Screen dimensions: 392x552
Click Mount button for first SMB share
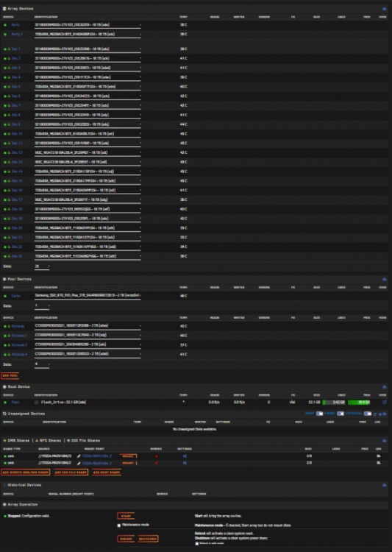(x=128, y=456)
